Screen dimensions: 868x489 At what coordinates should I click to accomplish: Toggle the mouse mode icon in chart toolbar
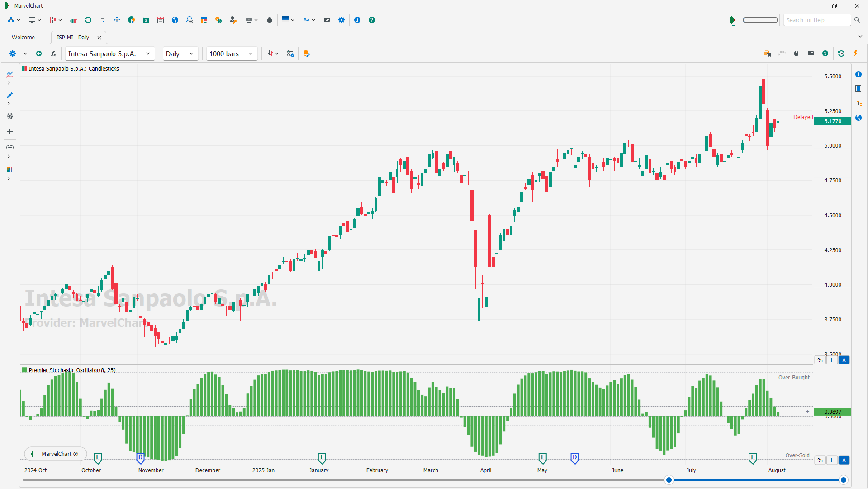tap(797, 53)
